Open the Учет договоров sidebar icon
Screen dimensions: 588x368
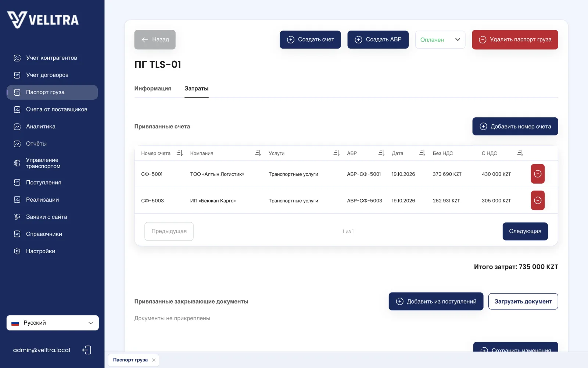point(17,75)
